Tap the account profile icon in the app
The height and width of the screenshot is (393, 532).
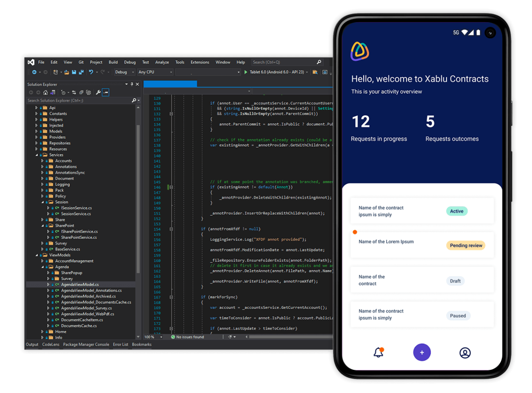click(465, 352)
